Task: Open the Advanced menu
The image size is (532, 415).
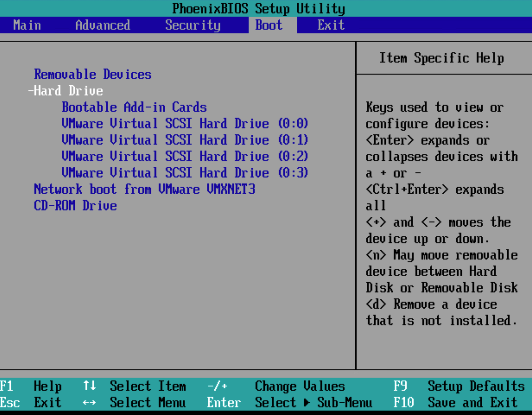Action: coord(102,25)
